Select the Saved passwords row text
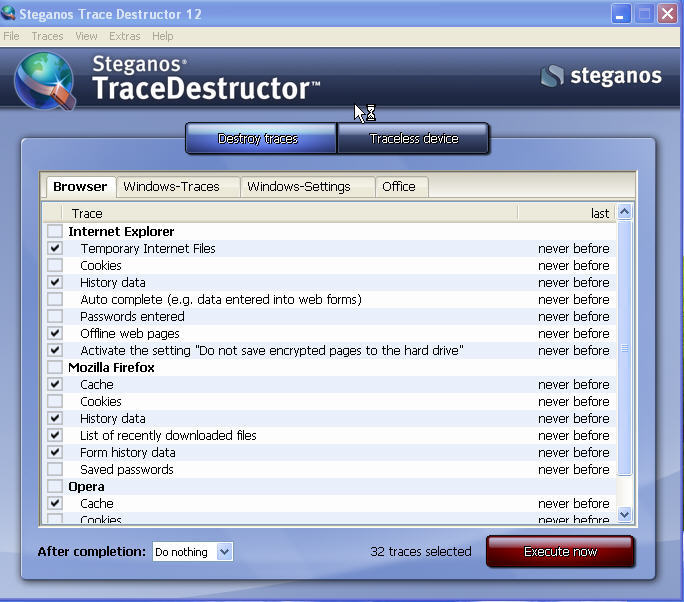 tap(127, 470)
